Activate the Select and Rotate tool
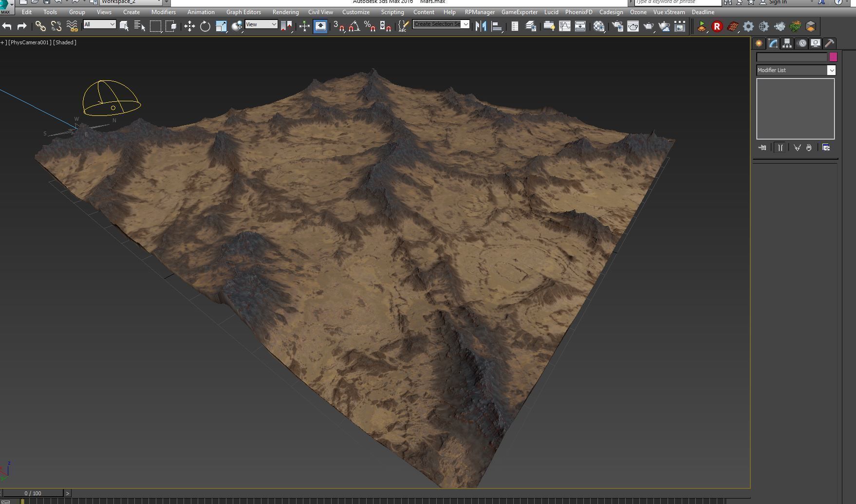Image resolution: width=856 pixels, height=504 pixels. coord(205,26)
